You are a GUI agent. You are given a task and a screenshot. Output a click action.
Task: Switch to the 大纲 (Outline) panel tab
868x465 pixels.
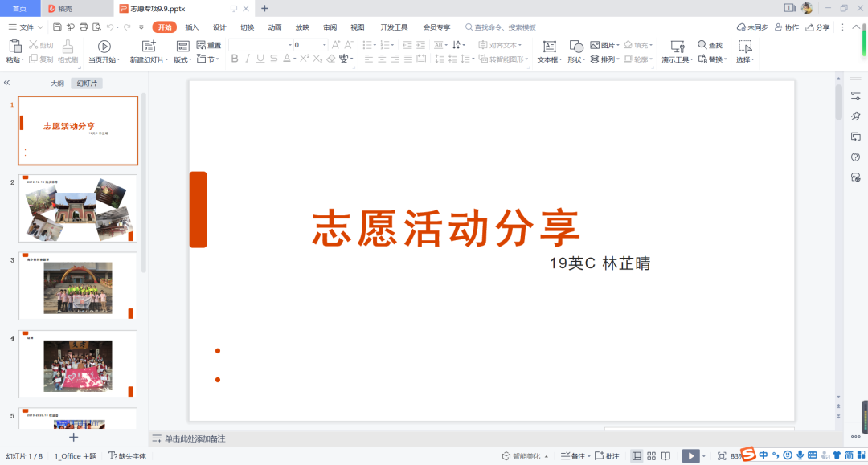point(57,84)
